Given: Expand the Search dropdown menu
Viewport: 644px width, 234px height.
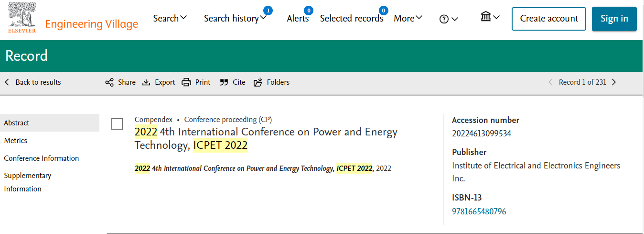Looking at the screenshot, I should click(170, 18).
